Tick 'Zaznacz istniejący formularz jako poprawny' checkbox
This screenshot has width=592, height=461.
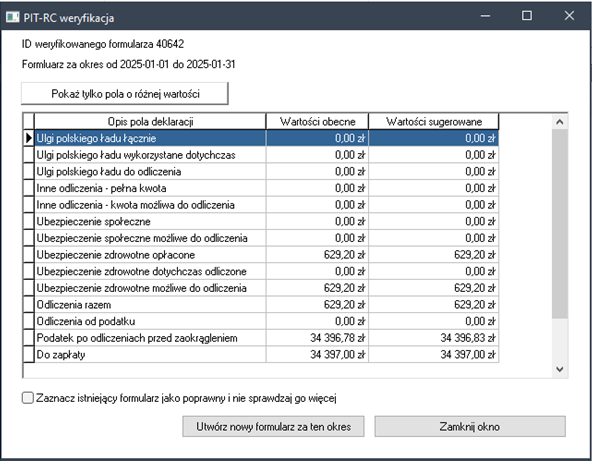(x=28, y=398)
